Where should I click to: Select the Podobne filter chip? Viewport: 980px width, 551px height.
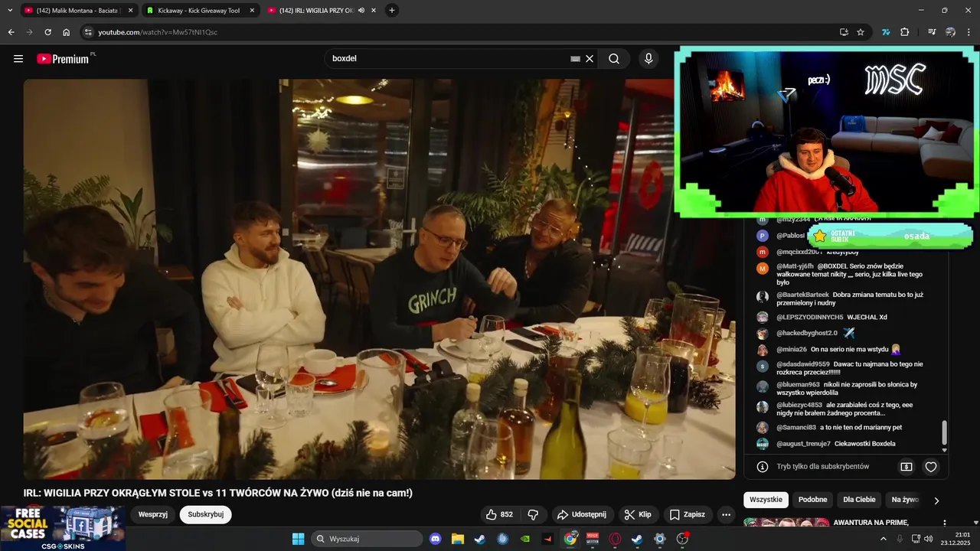tap(812, 500)
